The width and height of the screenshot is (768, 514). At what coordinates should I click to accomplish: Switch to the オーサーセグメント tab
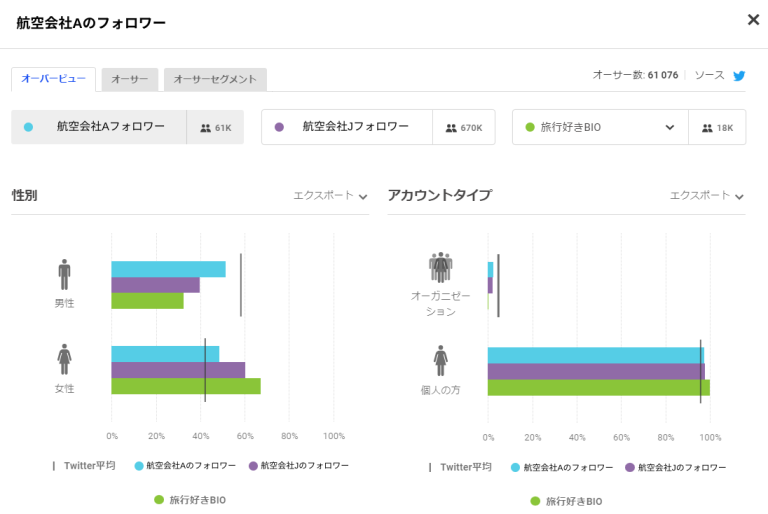point(215,79)
